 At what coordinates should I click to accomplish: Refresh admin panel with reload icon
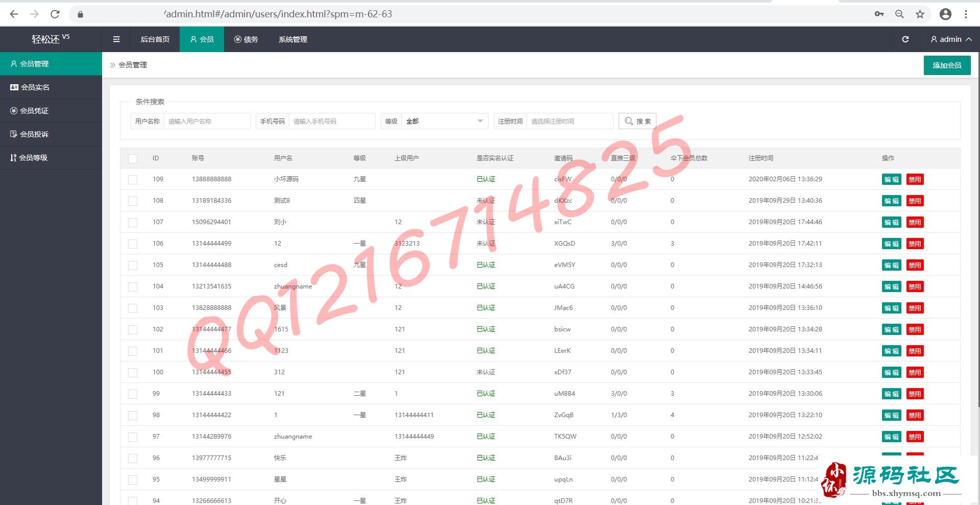(905, 39)
